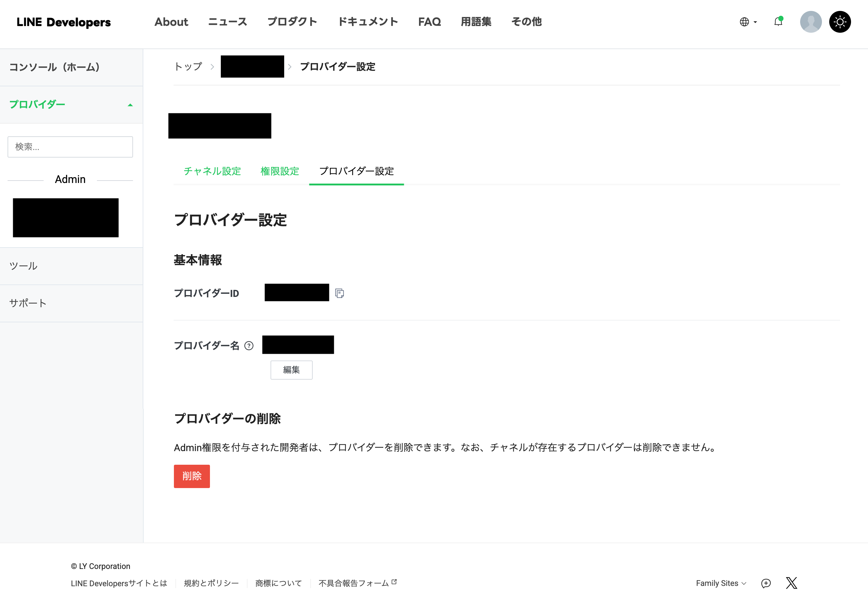Click the feedback chat bubble icon in footer
This screenshot has height=605, width=868.
click(766, 583)
